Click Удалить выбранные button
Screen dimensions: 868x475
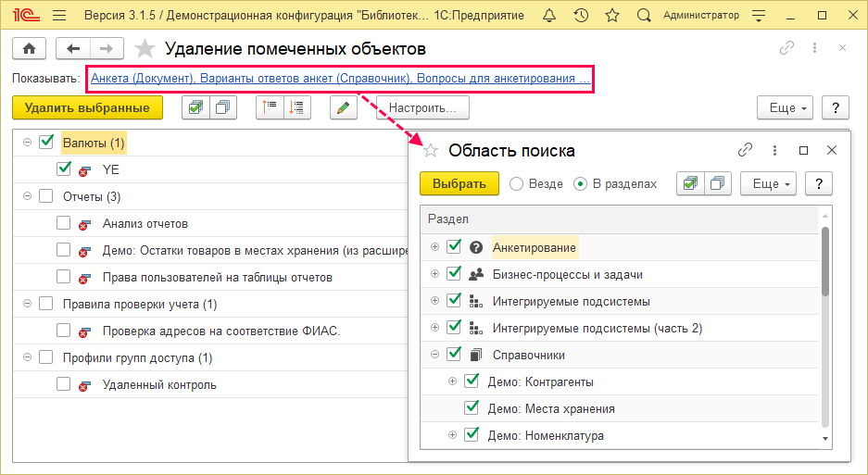pyautogui.click(x=87, y=107)
